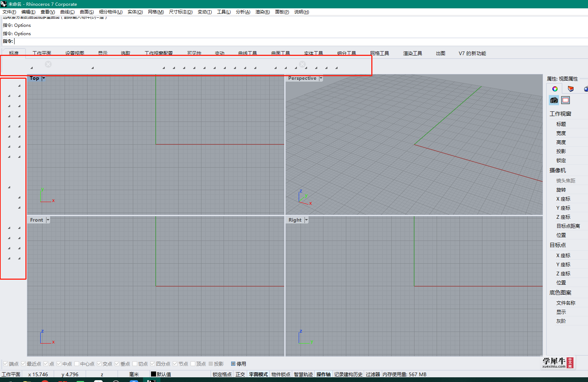
Task: Toggle the 交点 osnap checkbox
Action: click(99, 363)
